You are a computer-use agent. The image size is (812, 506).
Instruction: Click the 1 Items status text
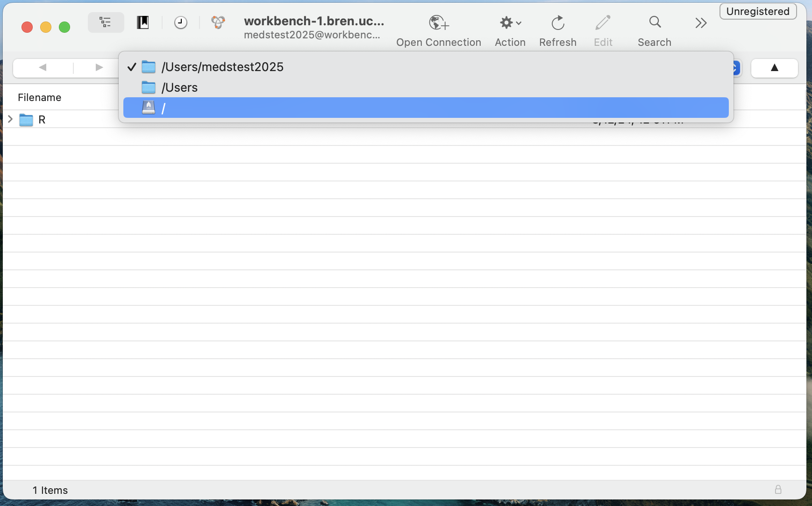[x=50, y=490]
